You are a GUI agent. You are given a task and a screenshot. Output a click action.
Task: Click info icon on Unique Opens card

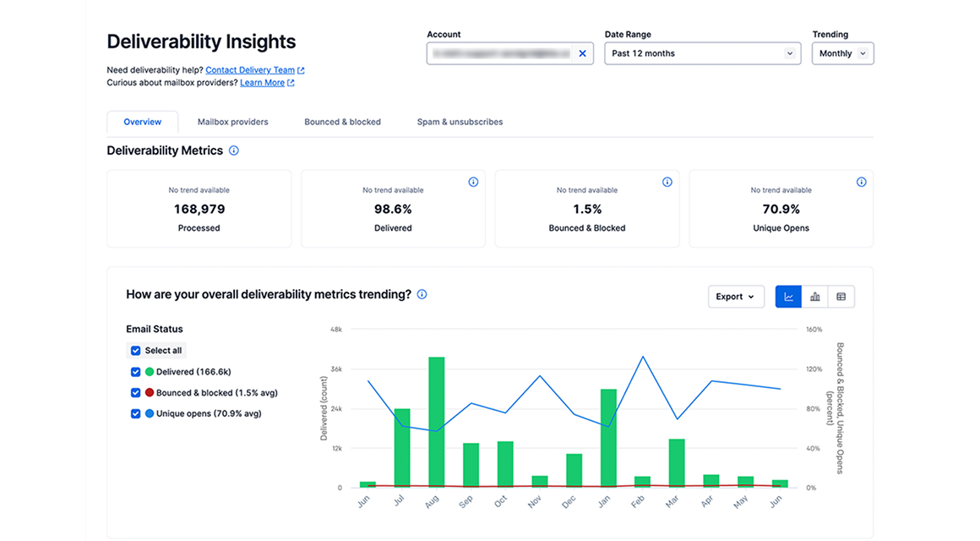tap(861, 182)
